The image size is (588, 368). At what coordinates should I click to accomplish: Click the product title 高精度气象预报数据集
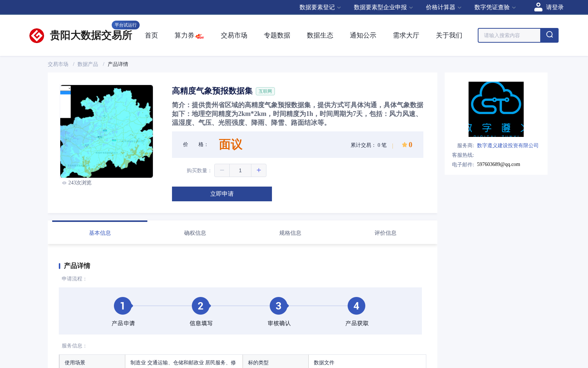tap(212, 91)
